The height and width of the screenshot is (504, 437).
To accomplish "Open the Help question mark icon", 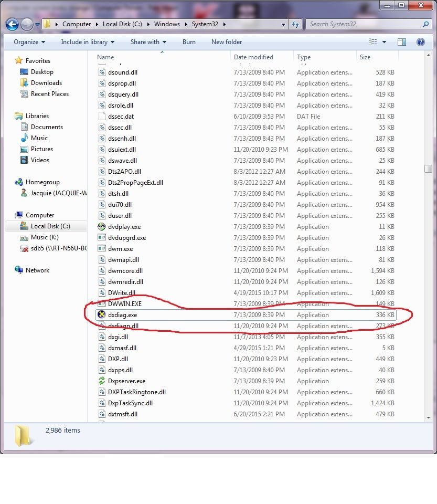I will point(420,42).
